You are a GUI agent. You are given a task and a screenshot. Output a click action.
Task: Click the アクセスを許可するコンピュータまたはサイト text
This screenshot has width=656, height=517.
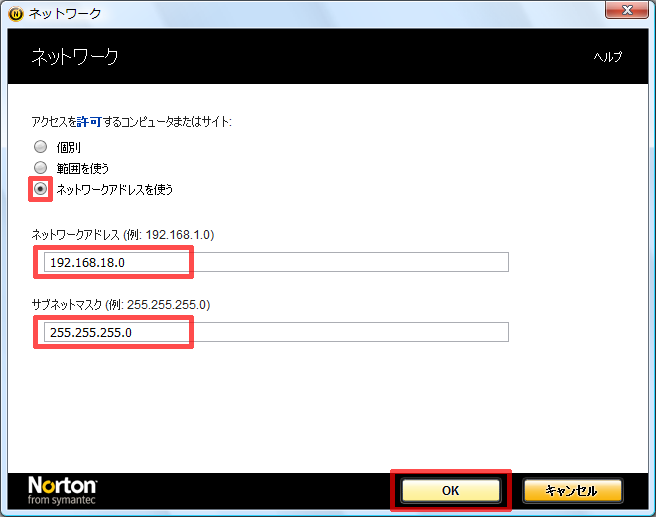pos(131,121)
